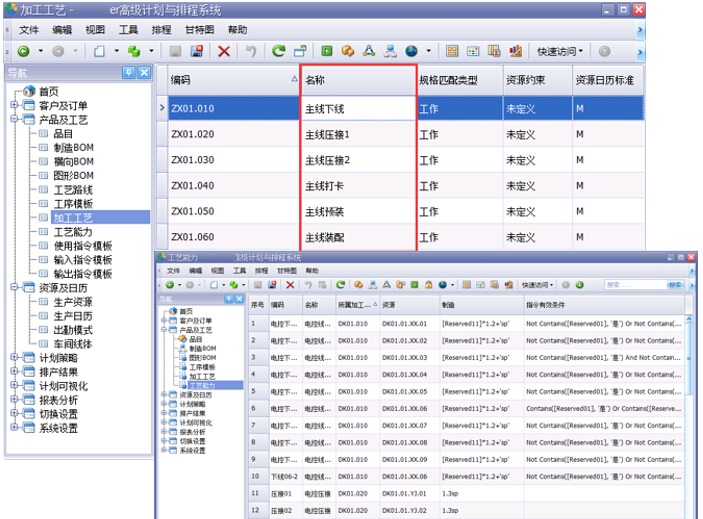703x519 pixels.
Task: Collapse the 资源及日历 tree node
Action: click(14, 287)
